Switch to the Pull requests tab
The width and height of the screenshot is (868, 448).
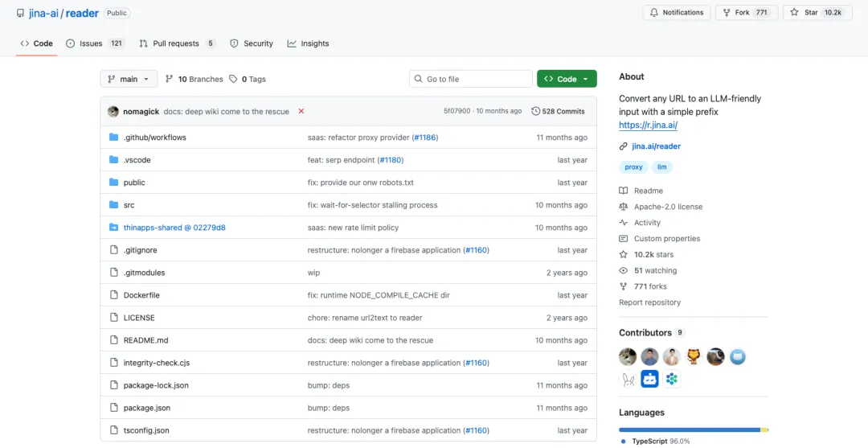click(x=177, y=43)
